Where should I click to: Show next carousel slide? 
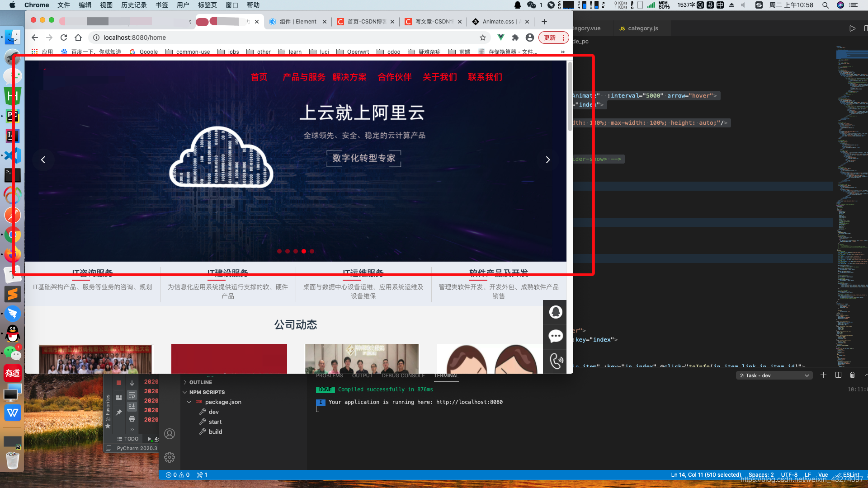click(x=547, y=160)
